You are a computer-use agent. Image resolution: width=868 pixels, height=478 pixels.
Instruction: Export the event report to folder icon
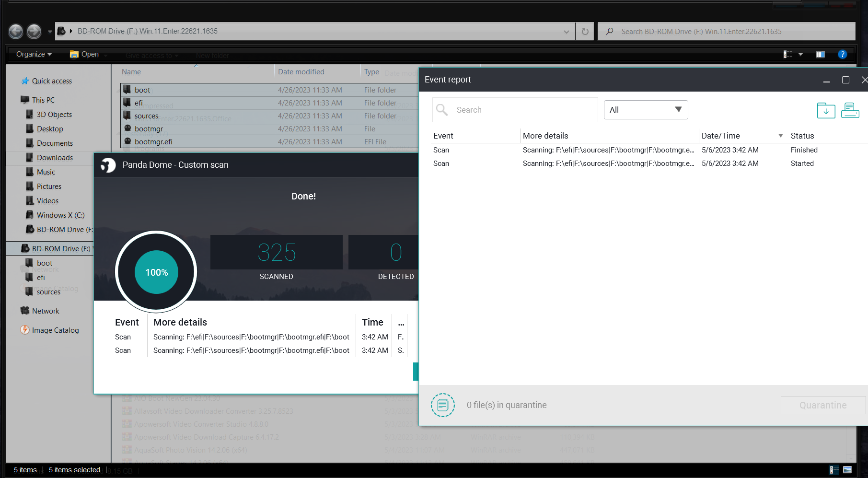click(826, 110)
